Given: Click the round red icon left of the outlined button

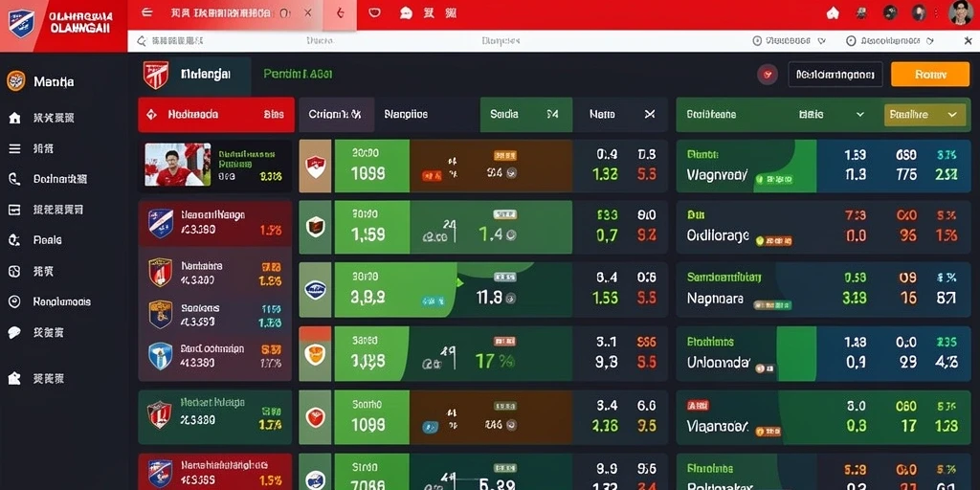Looking at the screenshot, I should pos(767,75).
